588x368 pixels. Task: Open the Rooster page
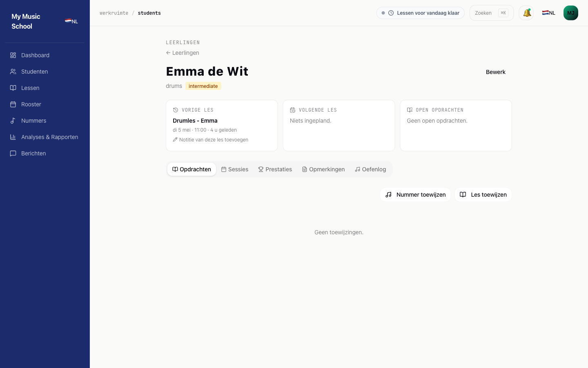point(45,104)
